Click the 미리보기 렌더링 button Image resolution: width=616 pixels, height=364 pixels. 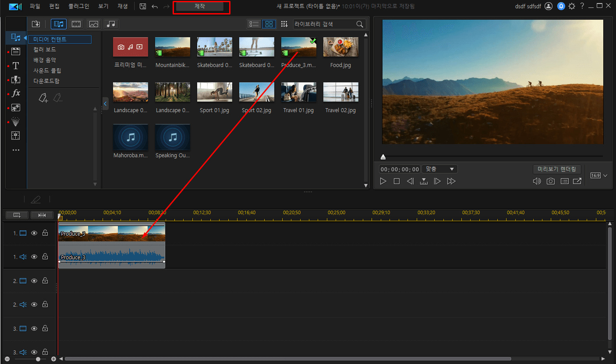click(557, 169)
